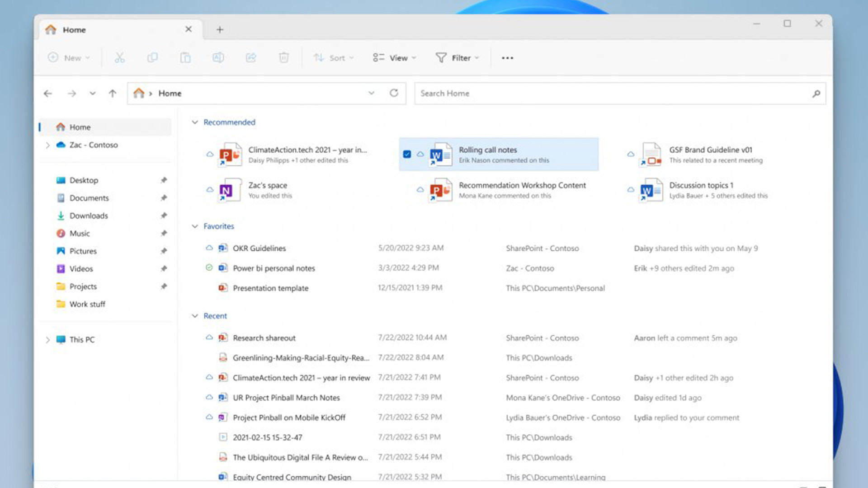The width and height of the screenshot is (868, 488).
Task: Enable sync toggle on Research shareout file
Action: click(208, 338)
